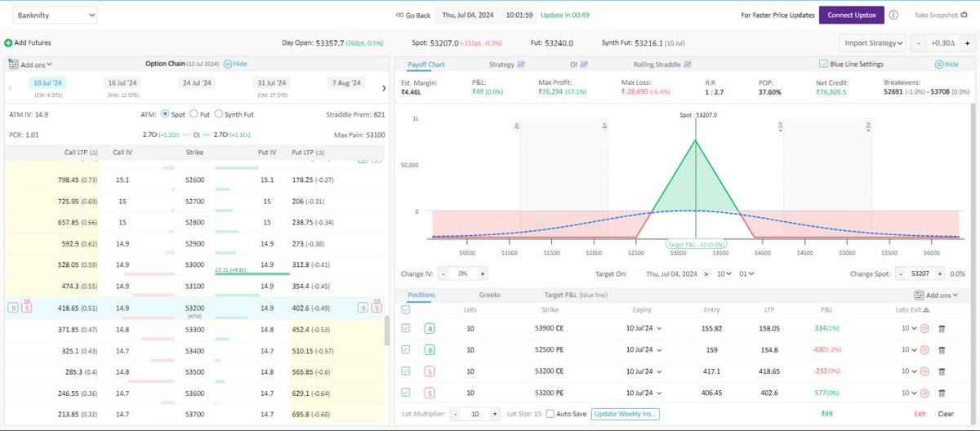Open the Strategy tab

click(x=506, y=64)
